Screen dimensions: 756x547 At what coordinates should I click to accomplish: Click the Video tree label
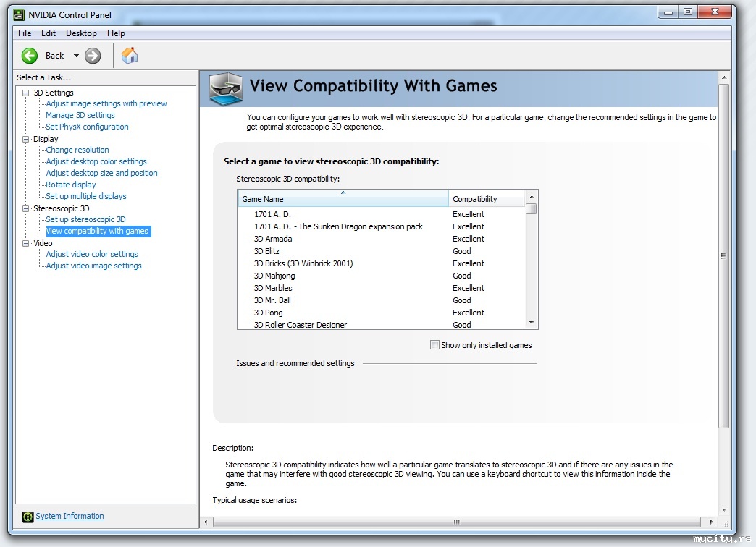[x=43, y=243]
